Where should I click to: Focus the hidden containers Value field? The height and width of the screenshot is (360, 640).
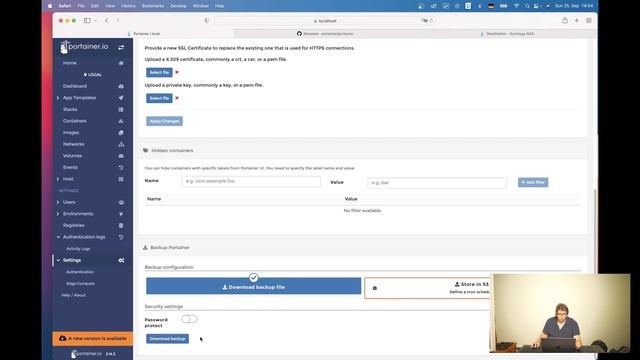(x=437, y=182)
